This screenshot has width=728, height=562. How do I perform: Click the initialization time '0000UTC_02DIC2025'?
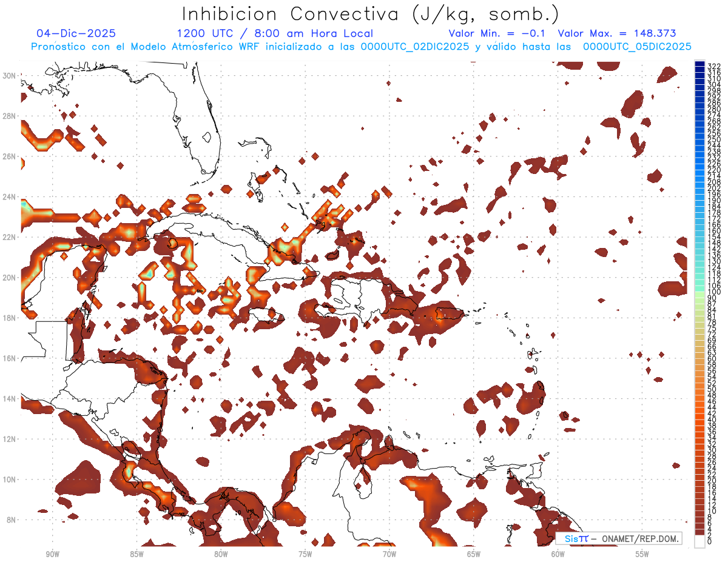pyautogui.click(x=415, y=47)
